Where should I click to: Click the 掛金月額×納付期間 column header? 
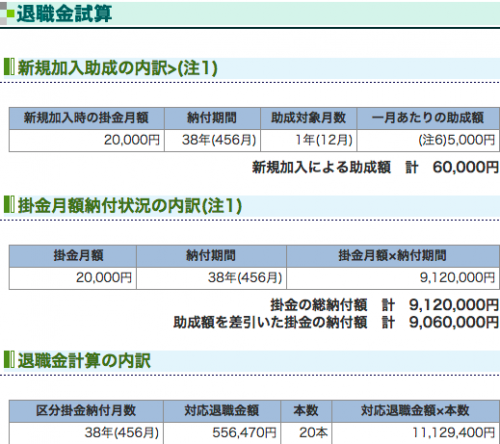point(393,256)
